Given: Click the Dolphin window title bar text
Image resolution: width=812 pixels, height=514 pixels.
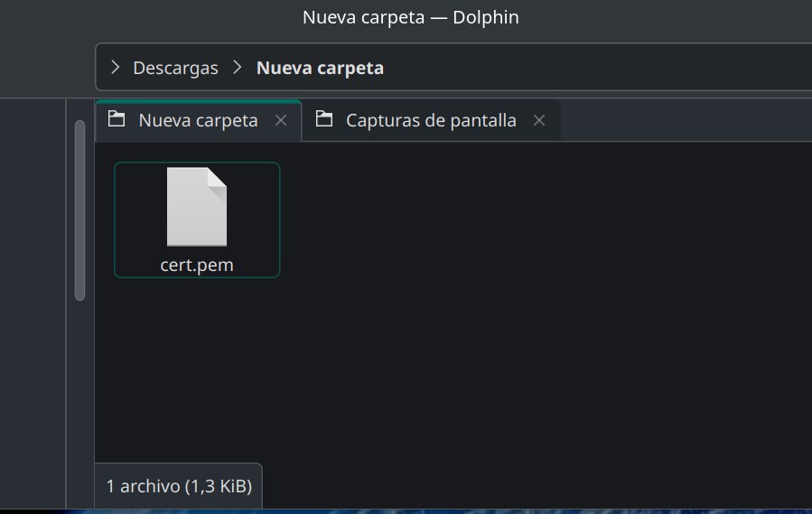Looking at the screenshot, I should 410,17.
